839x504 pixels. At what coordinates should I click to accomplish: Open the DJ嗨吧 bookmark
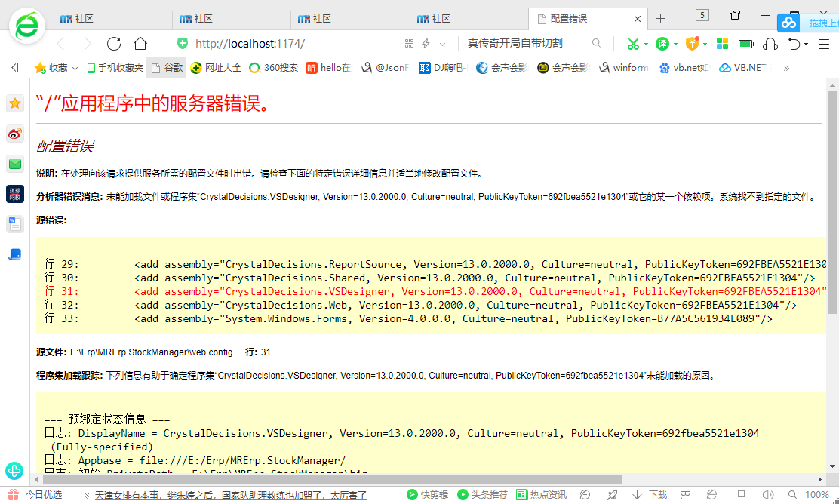click(443, 68)
